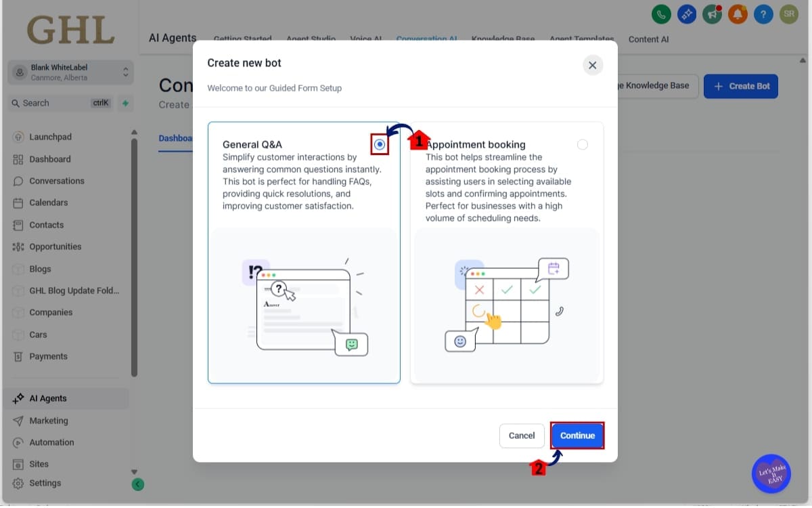Screen dimensions: 812x508
Task: Switch to the Content AI tab
Action: click(x=648, y=39)
